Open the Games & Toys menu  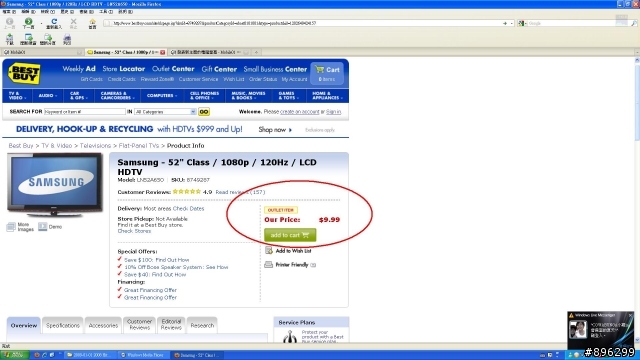coord(289,96)
